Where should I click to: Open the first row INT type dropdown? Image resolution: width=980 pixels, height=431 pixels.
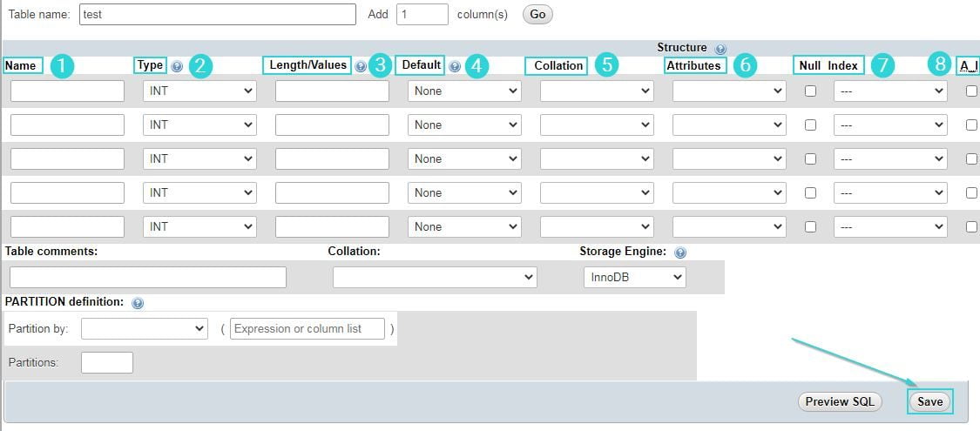(200, 91)
